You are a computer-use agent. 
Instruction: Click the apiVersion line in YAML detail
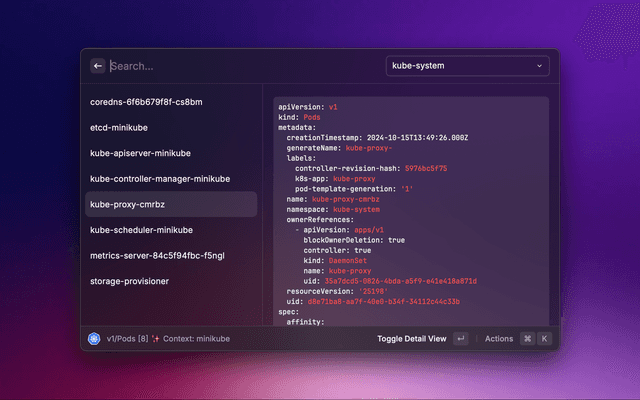(x=308, y=106)
